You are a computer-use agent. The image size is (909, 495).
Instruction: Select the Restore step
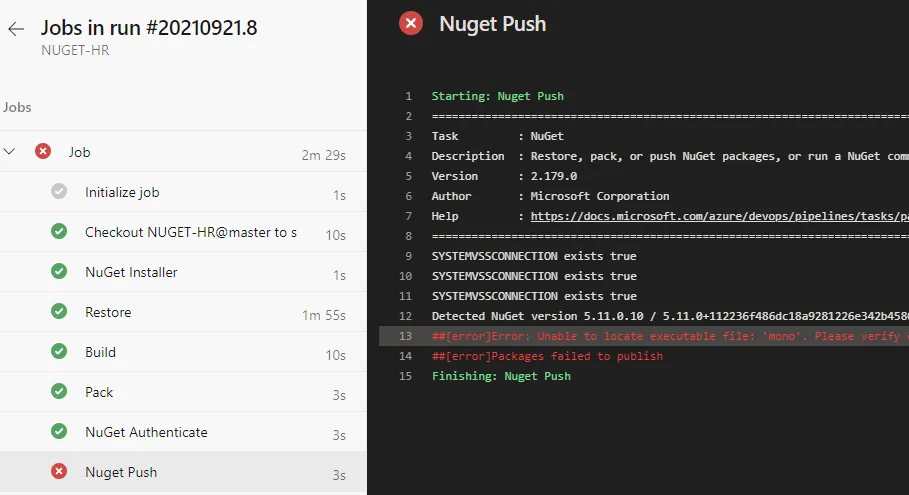click(x=183, y=312)
